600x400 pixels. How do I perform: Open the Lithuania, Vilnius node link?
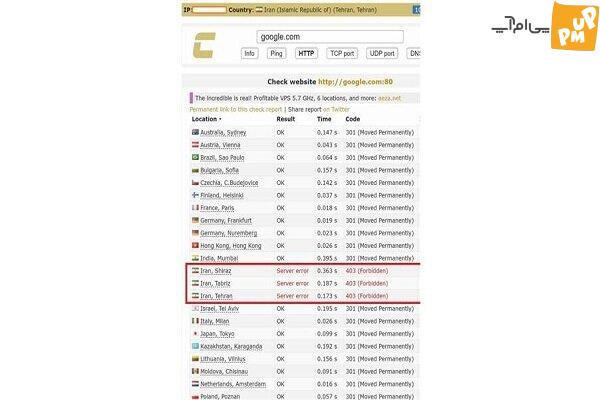tap(223, 359)
